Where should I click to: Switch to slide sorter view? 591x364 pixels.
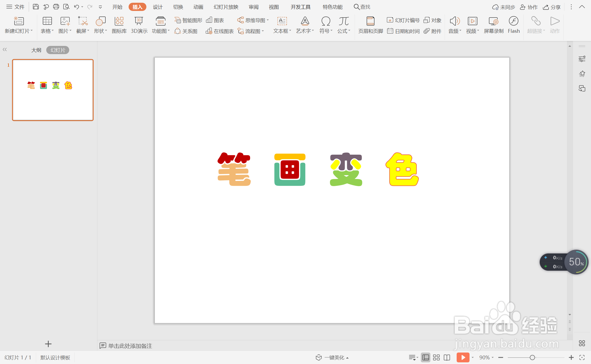(436, 357)
